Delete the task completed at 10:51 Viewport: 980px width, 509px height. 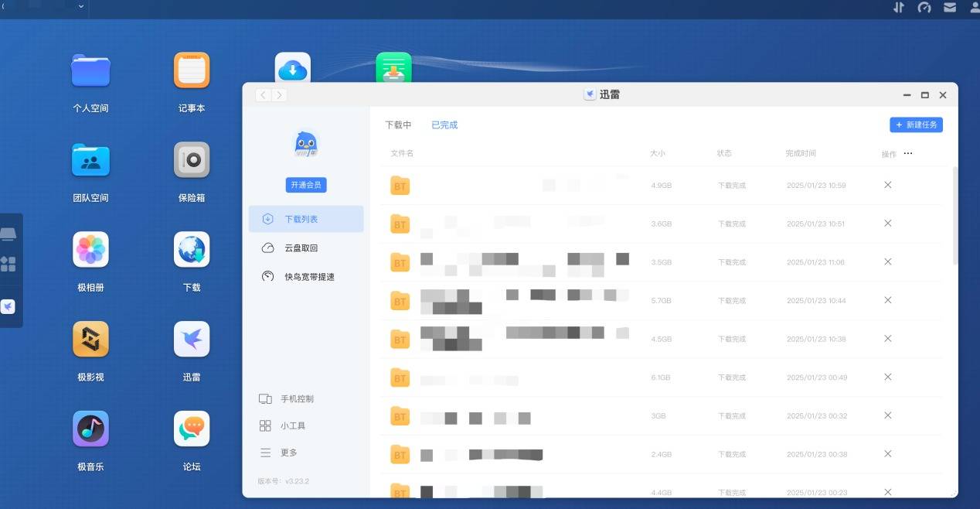click(888, 223)
